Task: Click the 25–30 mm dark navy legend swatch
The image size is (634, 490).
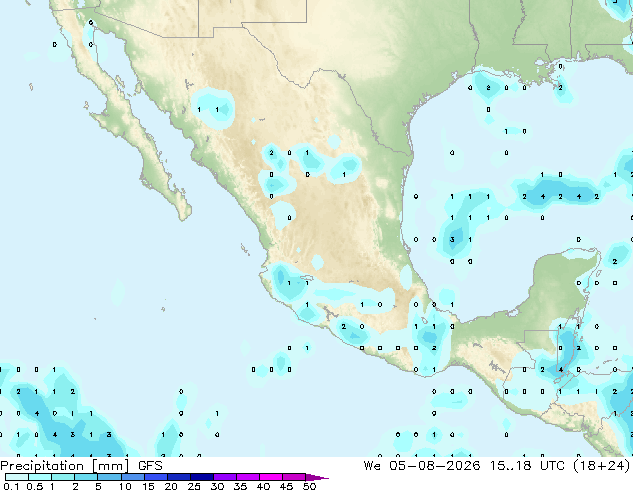Action: (202, 477)
